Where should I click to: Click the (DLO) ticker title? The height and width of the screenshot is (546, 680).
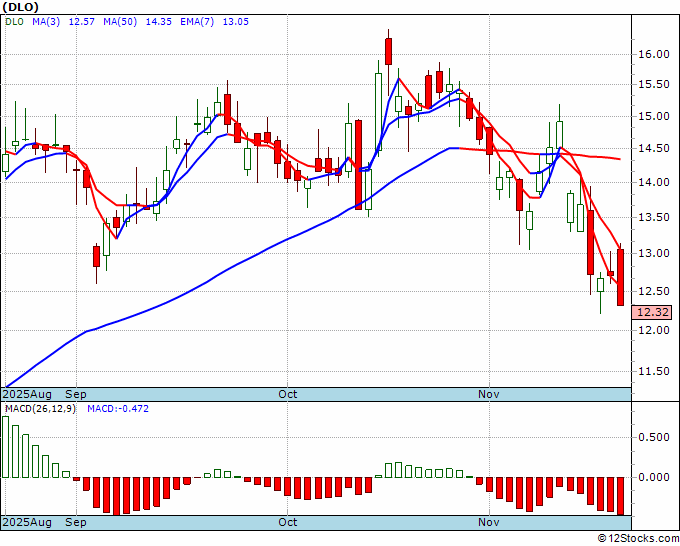click(20, 7)
